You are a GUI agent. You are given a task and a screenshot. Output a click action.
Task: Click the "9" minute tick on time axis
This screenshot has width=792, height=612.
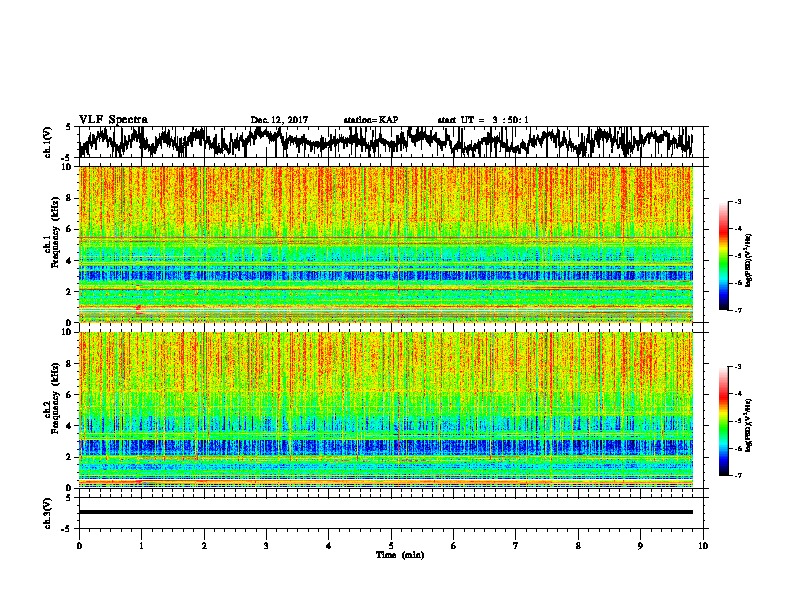click(640, 546)
